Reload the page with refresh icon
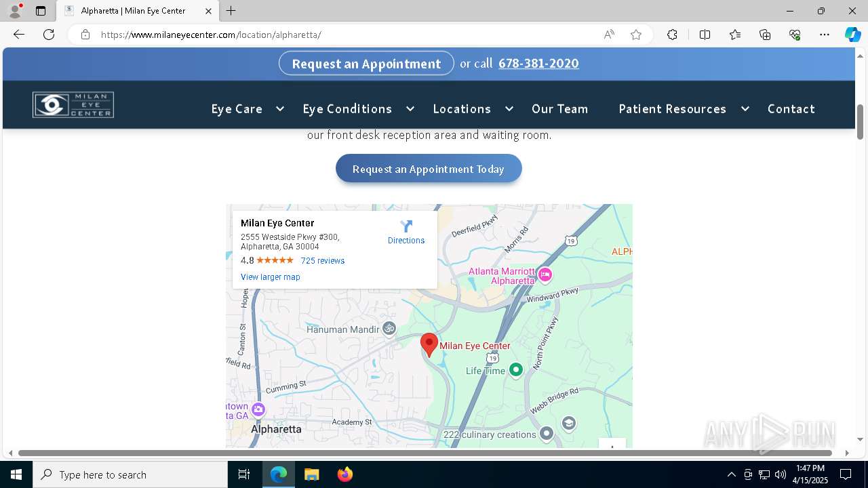The height and width of the screenshot is (488, 868). [49, 35]
